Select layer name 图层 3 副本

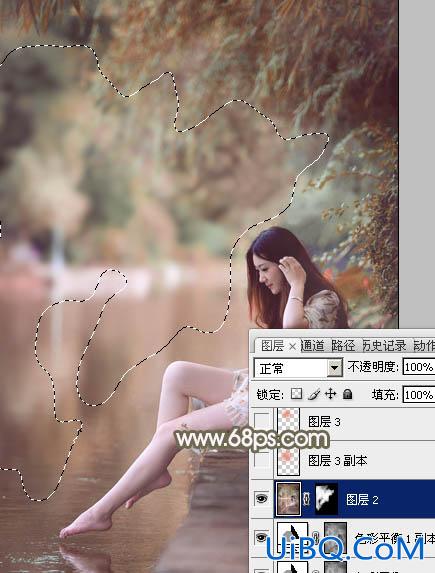[337, 460]
